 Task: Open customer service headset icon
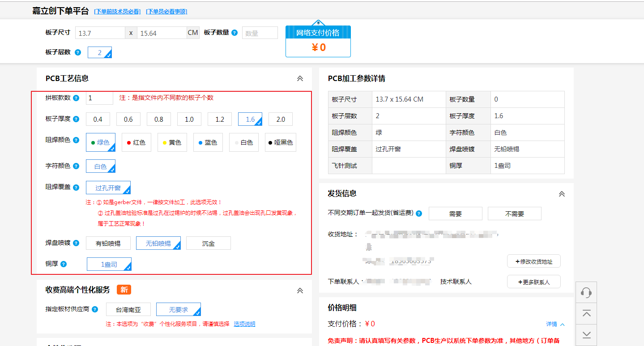(586, 293)
